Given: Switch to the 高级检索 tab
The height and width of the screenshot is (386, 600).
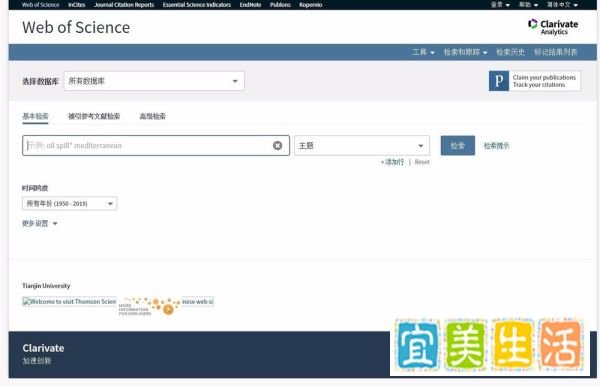Looking at the screenshot, I should (x=153, y=116).
